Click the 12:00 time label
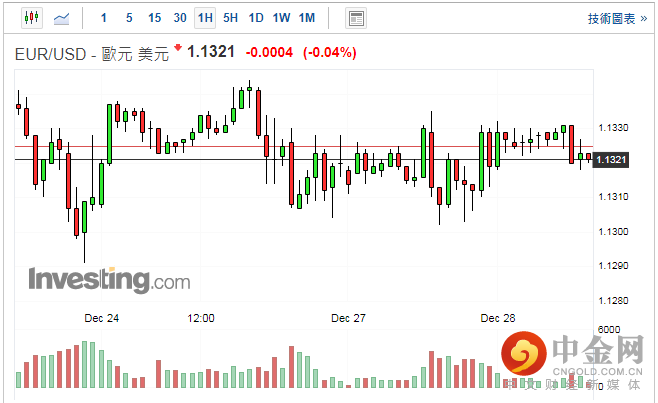The height and width of the screenshot is (403, 658). coord(201,318)
